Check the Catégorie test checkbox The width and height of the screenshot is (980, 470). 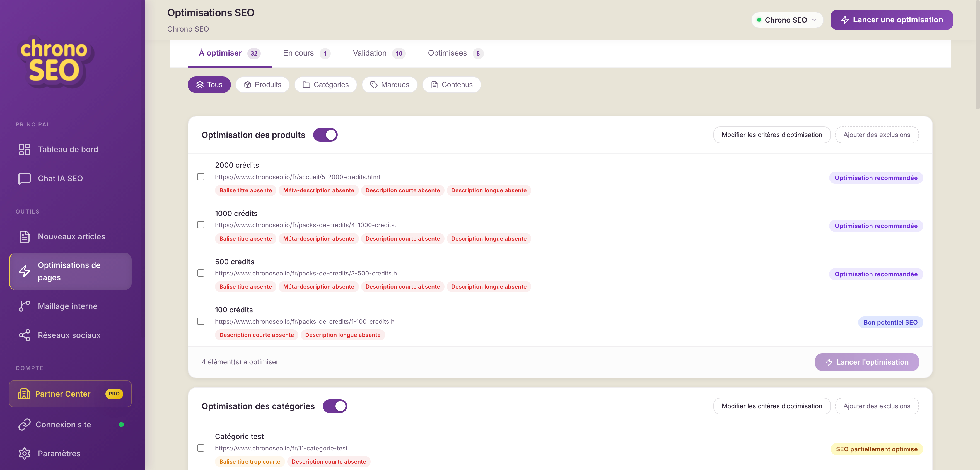(x=201, y=448)
